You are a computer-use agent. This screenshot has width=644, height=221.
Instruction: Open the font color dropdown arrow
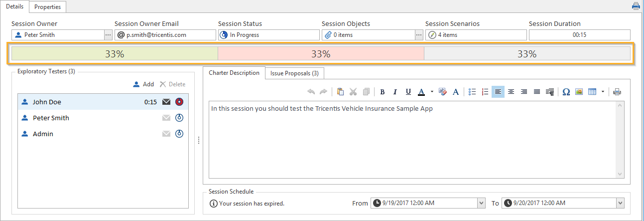[x=432, y=92]
